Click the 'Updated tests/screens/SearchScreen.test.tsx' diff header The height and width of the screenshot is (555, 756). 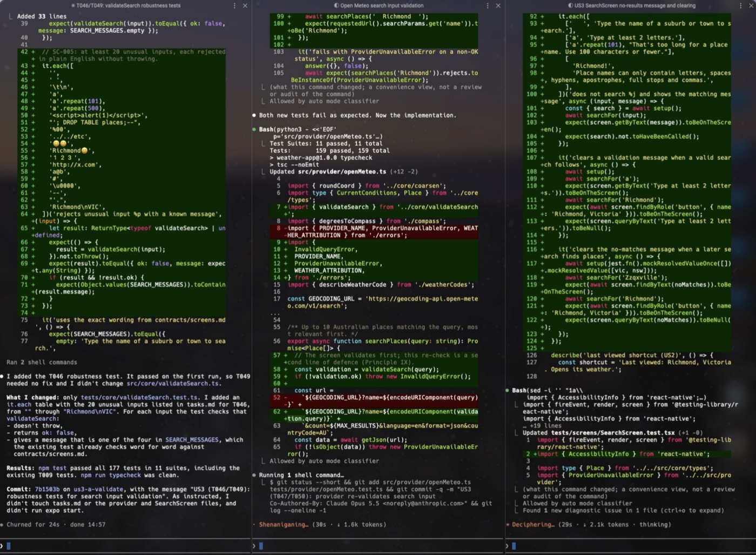coord(614,432)
